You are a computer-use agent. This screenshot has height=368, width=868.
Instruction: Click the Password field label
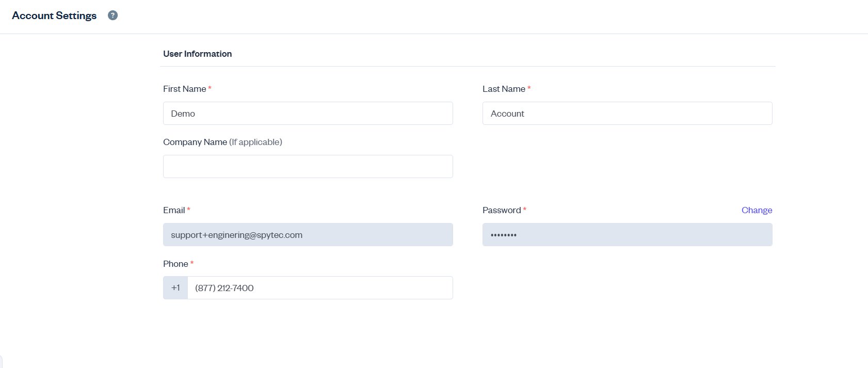point(502,210)
